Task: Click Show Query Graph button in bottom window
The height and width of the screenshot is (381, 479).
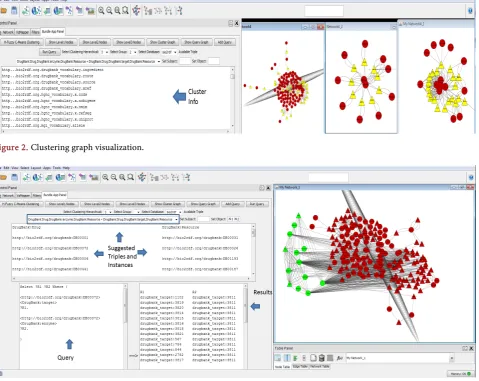Action: click(x=203, y=204)
